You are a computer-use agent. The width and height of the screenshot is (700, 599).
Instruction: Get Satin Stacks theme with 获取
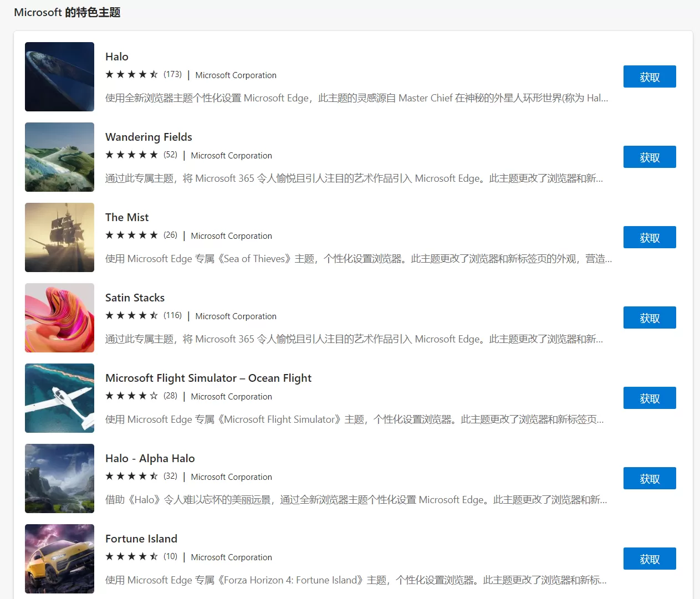pos(650,318)
